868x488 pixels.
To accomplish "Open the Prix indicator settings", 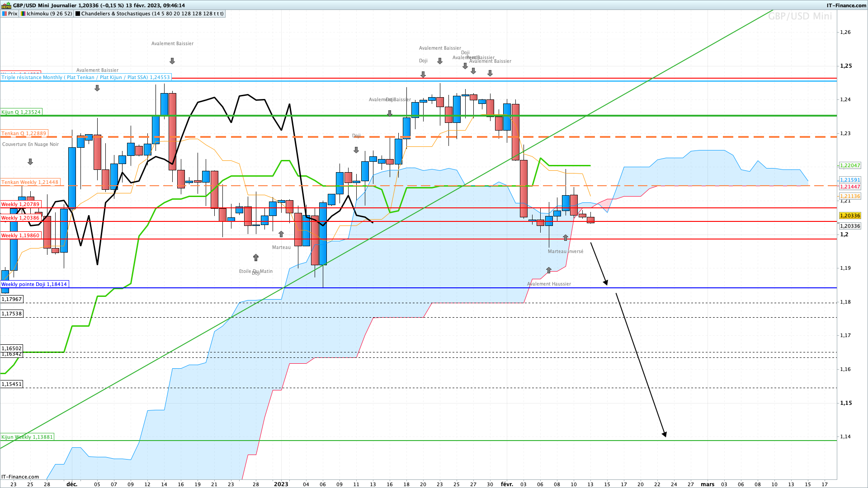I will click(x=10, y=14).
